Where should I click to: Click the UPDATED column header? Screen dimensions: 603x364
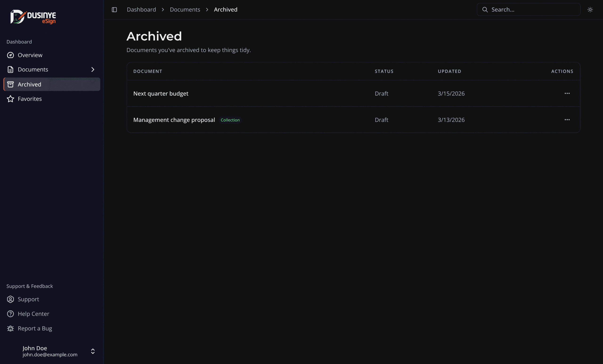coord(449,71)
